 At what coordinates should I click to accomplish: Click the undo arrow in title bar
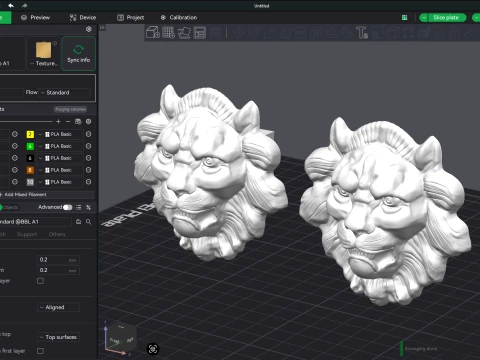click(11, 5)
